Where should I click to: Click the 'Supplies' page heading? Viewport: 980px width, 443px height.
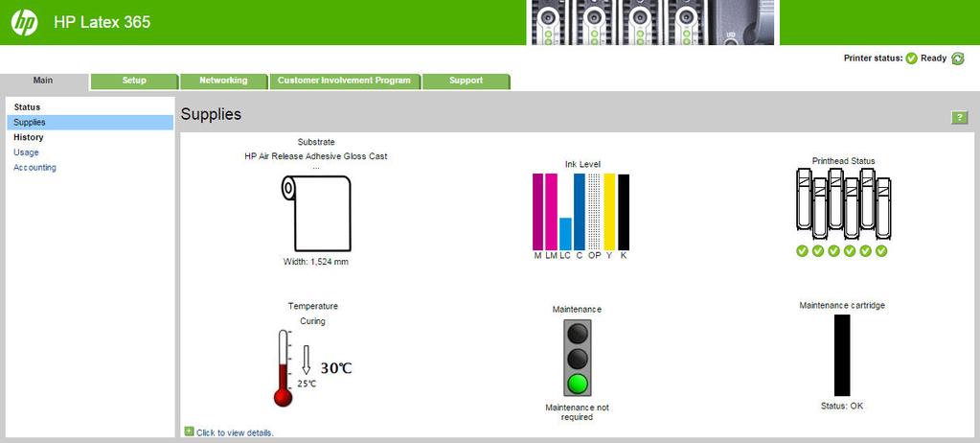click(x=211, y=114)
